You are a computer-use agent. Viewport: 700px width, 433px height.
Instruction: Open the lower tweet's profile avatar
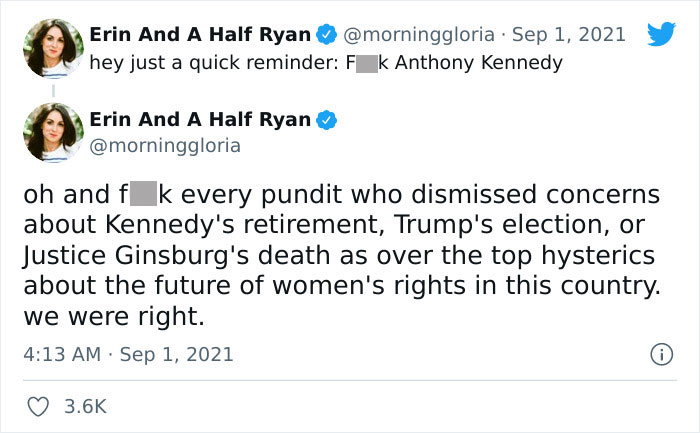46,132
